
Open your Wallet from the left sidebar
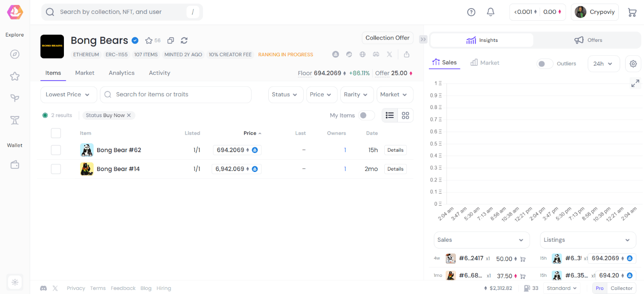14,164
